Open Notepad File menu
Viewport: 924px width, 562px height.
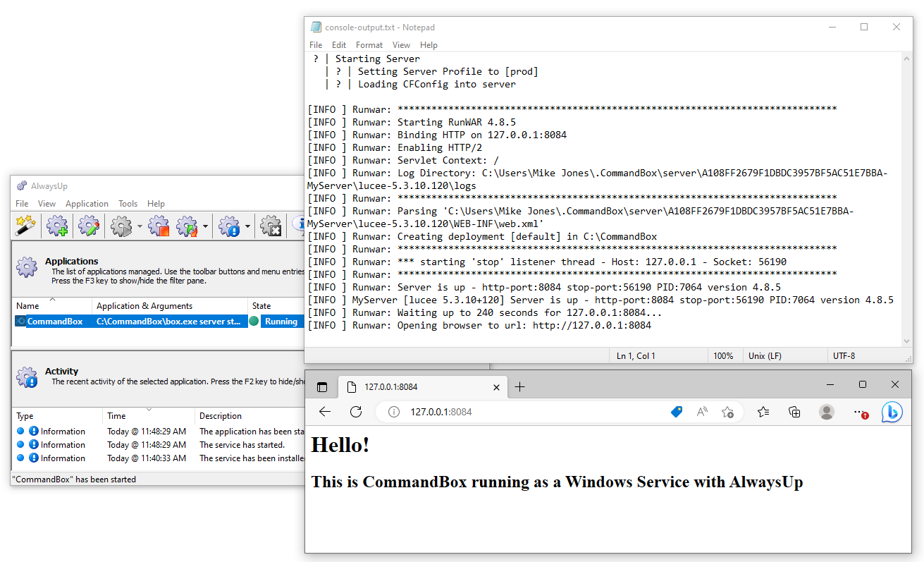316,45
